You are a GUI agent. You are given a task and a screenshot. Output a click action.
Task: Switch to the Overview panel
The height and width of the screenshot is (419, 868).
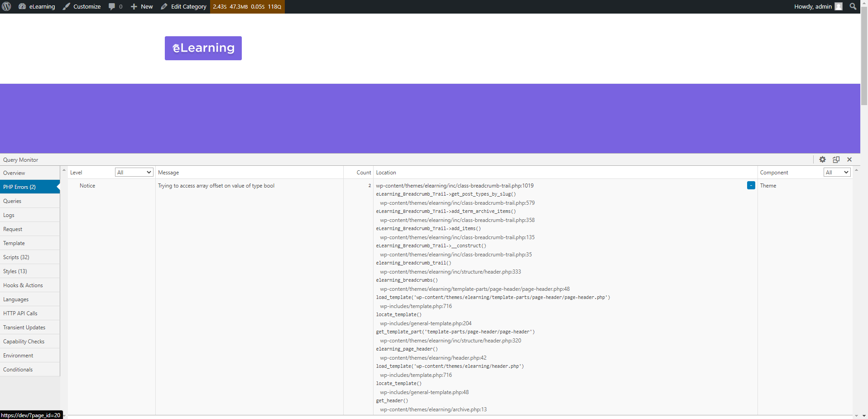(30, 173)
